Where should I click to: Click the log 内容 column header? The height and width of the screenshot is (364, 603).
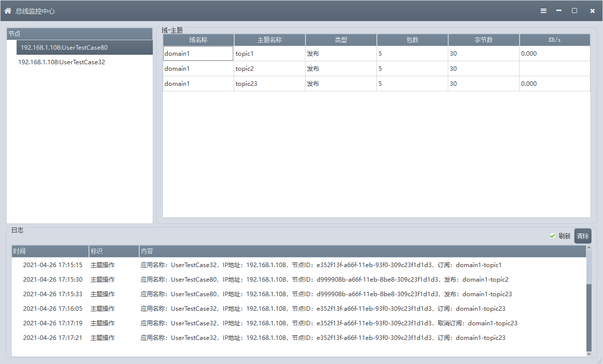pos(362,251)
